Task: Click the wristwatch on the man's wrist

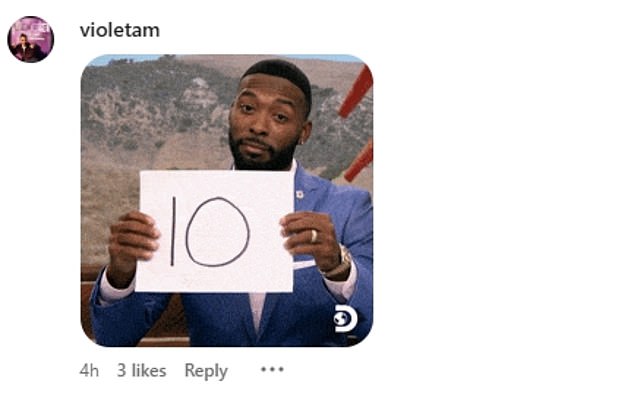Action: [342, 262]
